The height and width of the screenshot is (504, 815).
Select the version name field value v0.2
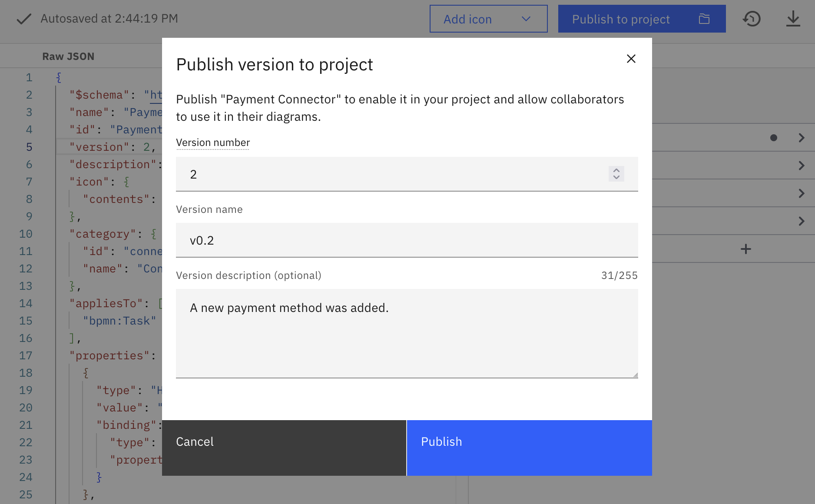point(202,240)
